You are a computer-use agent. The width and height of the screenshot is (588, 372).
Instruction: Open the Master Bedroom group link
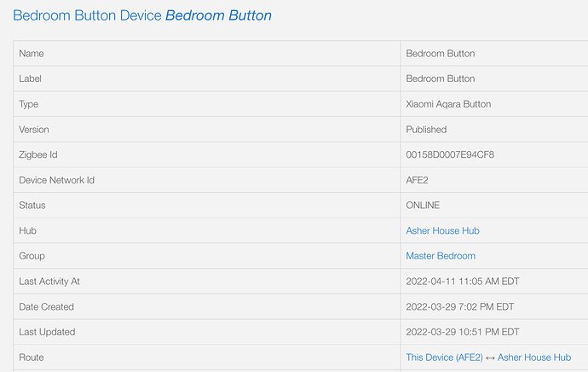coord(441,256)
